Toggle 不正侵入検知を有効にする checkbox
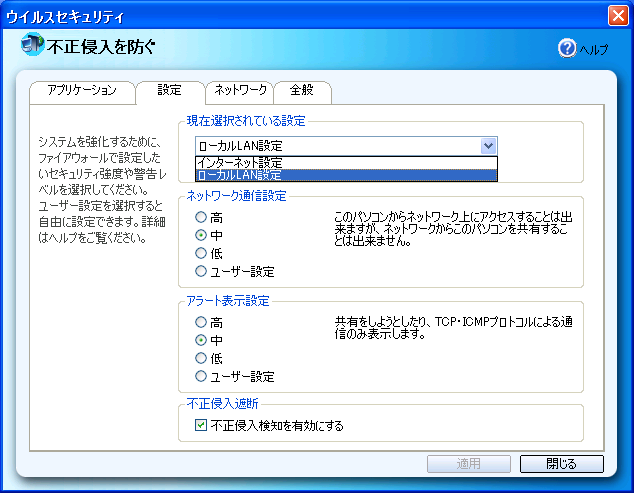Image resolution: width=634 pixels, height=493 pixels. tap(201, 425)
